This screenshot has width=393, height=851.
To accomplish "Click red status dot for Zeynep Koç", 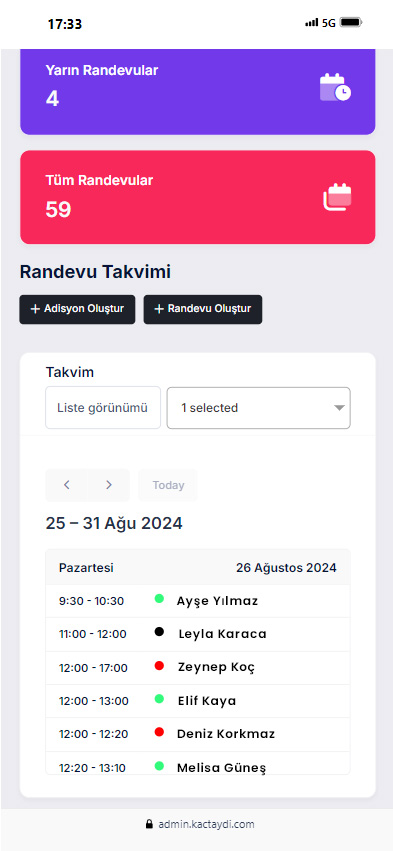I will (x=159, y=665).
